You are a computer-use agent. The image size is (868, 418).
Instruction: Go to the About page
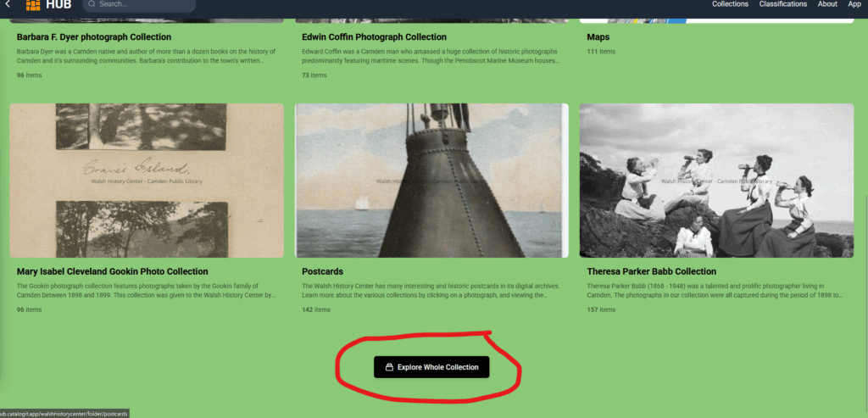coord(827,4)
